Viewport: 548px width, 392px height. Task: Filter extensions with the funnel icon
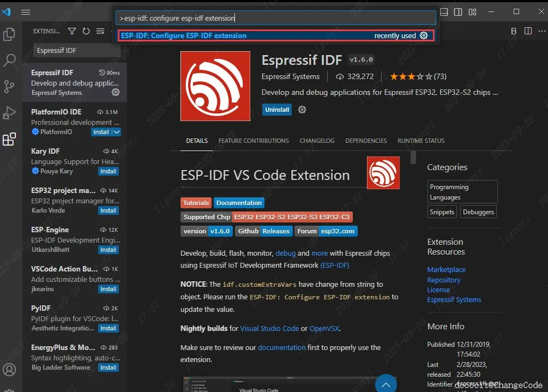[x=72, y=31]
